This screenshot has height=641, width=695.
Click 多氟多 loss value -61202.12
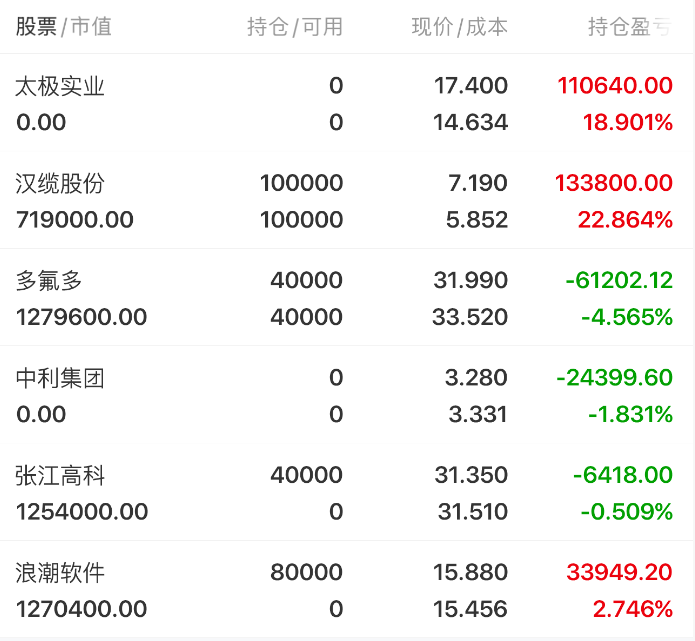619,280
